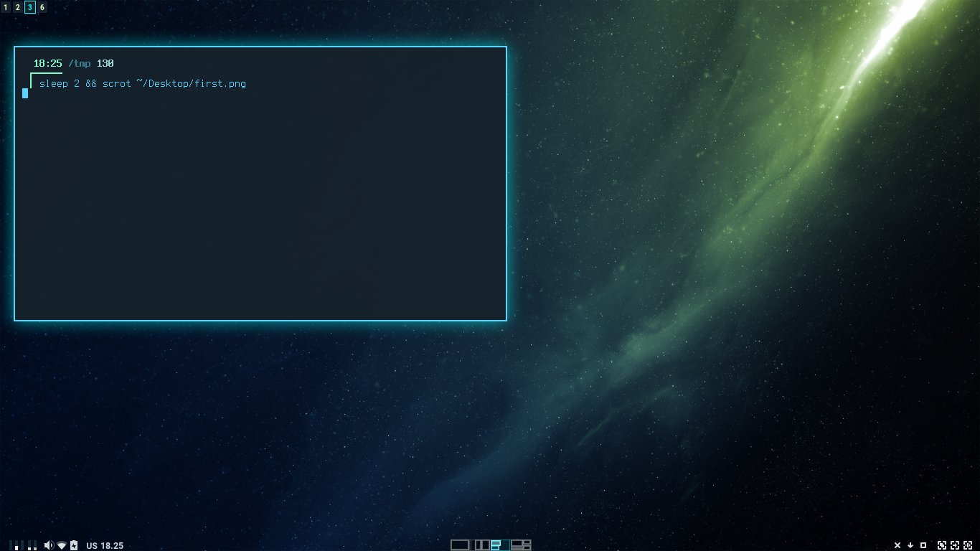Screen dimensions: 980x551
Task: Select the highlighted workspace 3
Action: pos(30,7)
